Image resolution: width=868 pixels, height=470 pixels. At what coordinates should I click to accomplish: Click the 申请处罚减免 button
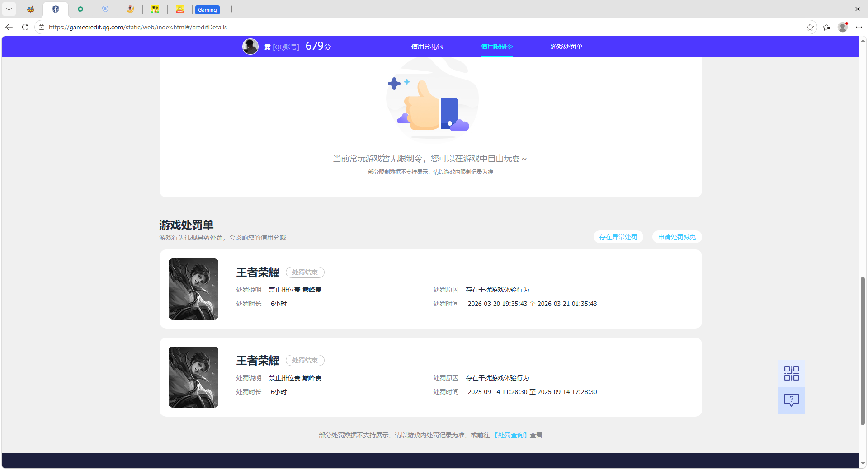pyautogui.click(x=677, y=237)
